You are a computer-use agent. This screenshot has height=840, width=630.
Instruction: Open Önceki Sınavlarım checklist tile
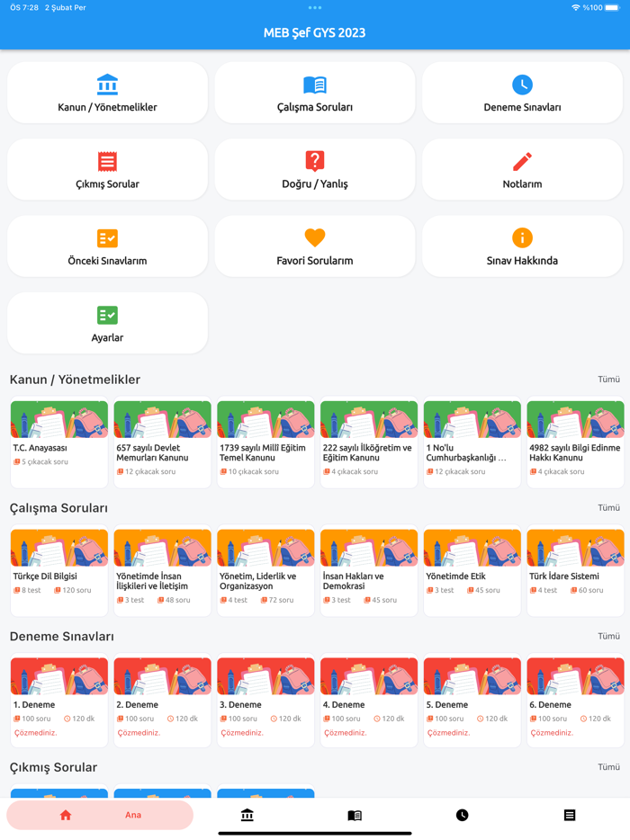107,246
